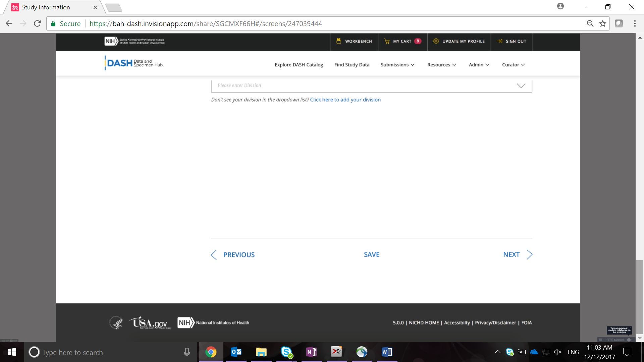The image size is (644, 362).
Task: Expand the Division dropdown field
Action: [x=521, y=86]
